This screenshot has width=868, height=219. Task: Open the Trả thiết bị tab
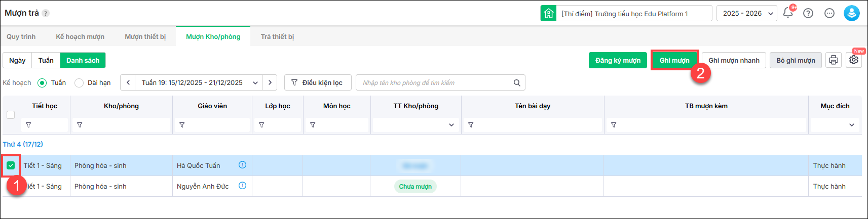pyautogui.click(x=277, y=36)
